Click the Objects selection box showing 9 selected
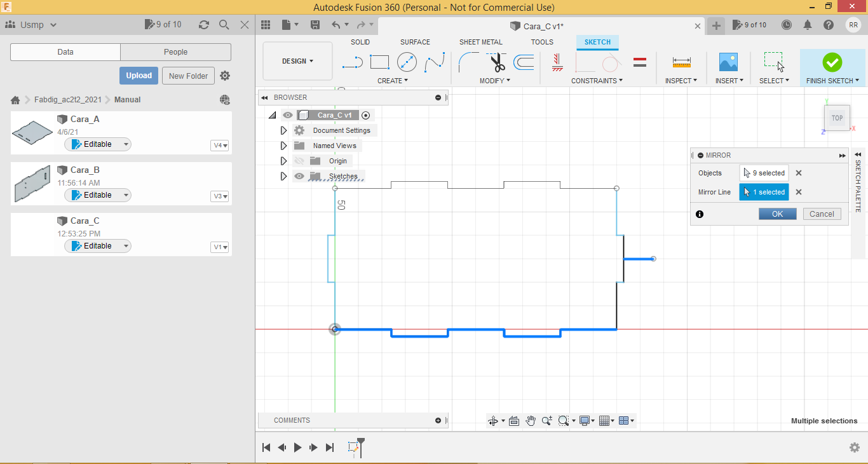The width and height of the screenshot is (868, 464). (x=764, y=173)
